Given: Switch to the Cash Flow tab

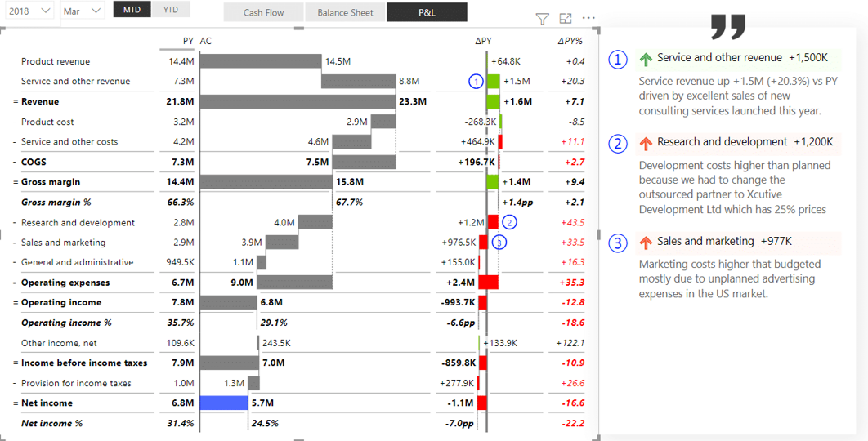Looking at the screenshot, I should click(x=263, y=12).
